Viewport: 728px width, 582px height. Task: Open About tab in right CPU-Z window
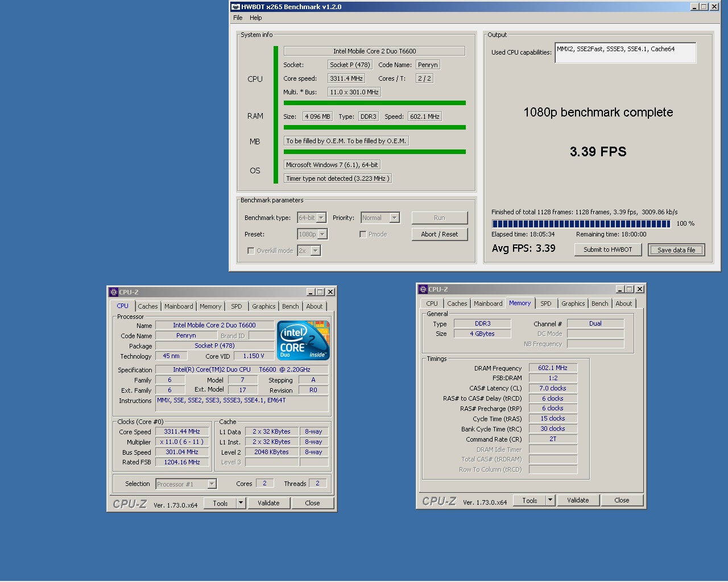click(x=624, y=304)
